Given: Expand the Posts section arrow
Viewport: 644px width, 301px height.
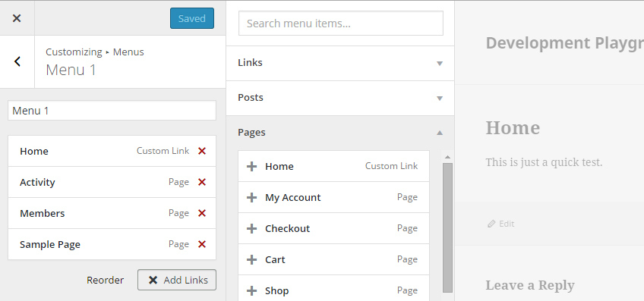Looking at the screenshot, I should click(440, 99).
